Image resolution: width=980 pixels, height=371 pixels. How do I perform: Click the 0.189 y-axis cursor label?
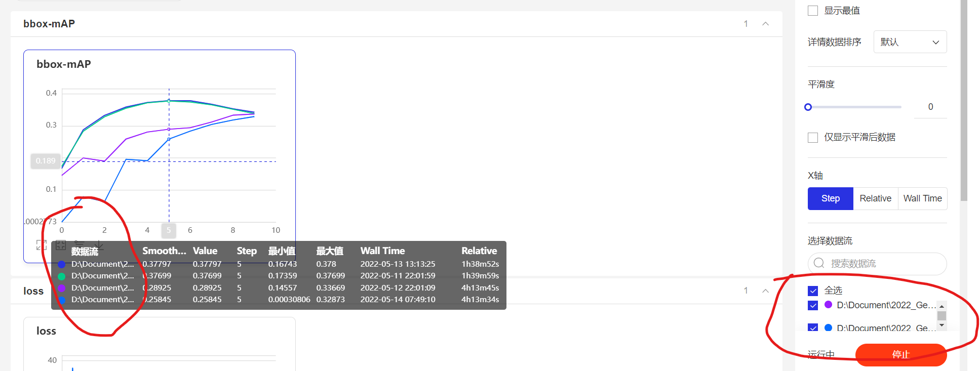coord(46,161)
